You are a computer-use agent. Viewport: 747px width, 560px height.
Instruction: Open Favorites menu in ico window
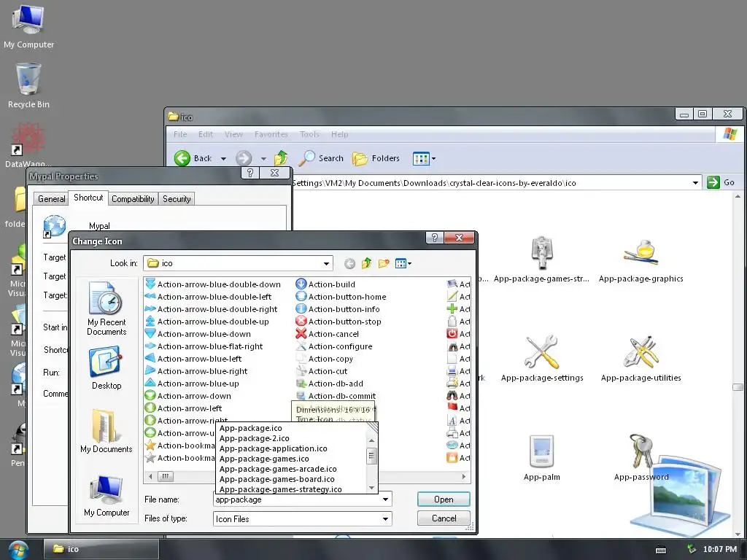[271, 134]
